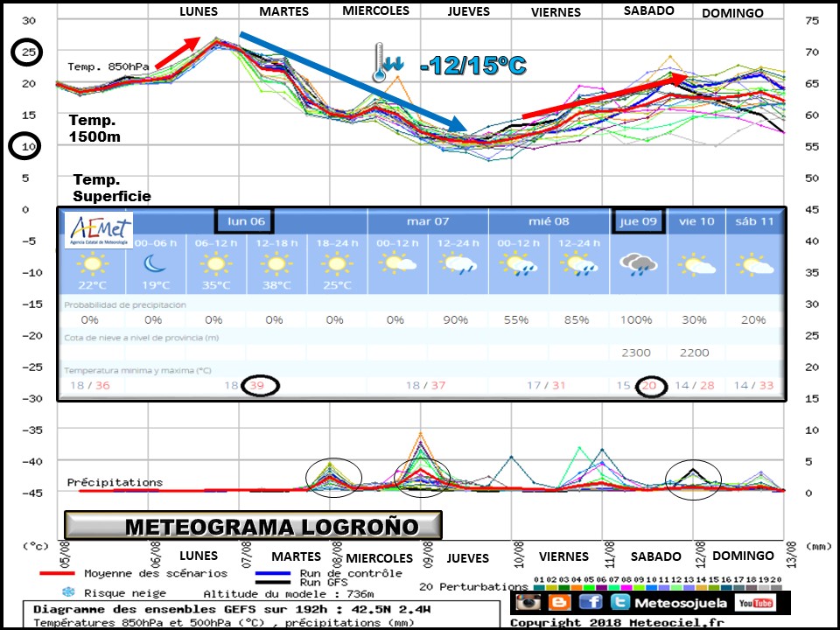Click the 100% precipitation probability
The width and height of the screenshot is (840, 630).
point(636,320)
